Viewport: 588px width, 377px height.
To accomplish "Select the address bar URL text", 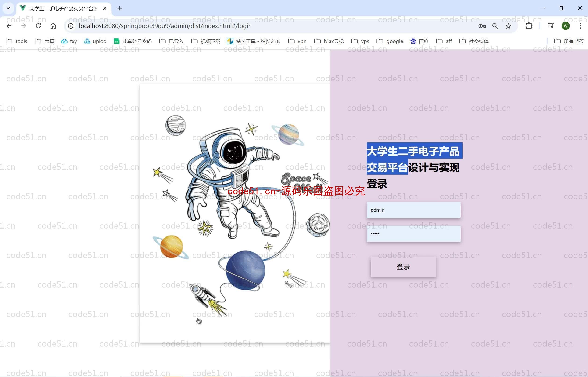I will click(165, 26).
